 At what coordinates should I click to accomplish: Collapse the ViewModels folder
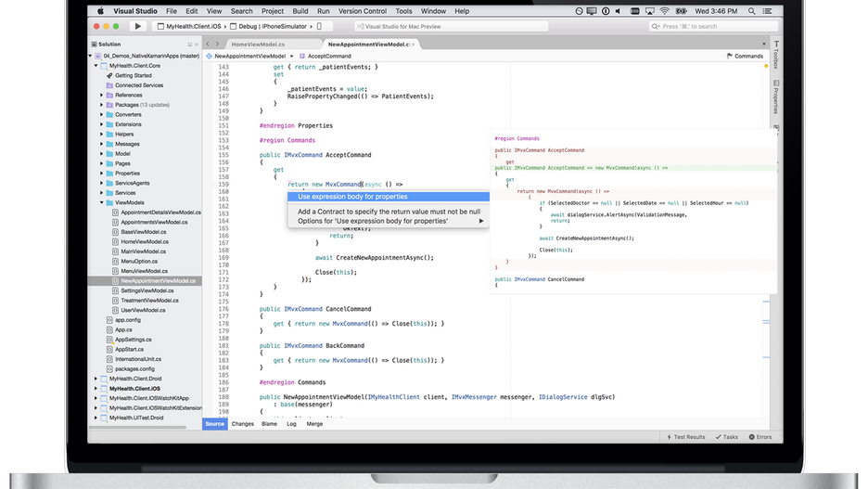[101, 202]
